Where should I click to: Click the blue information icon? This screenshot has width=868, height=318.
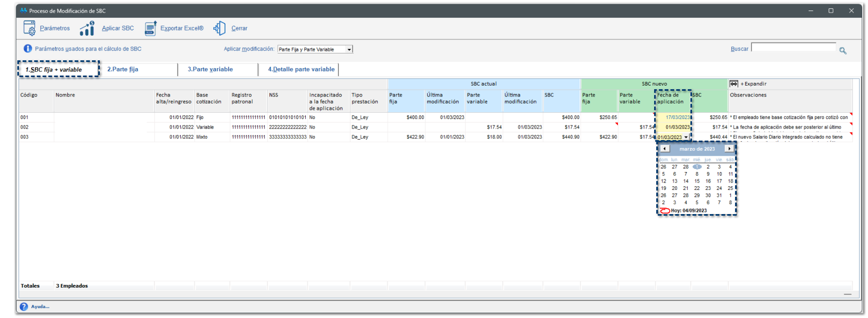(x=28, y=49)
